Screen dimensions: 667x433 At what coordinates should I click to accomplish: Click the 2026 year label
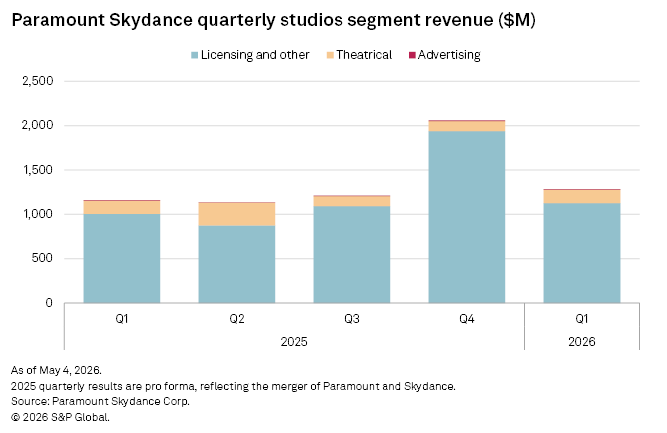point(581,342)
